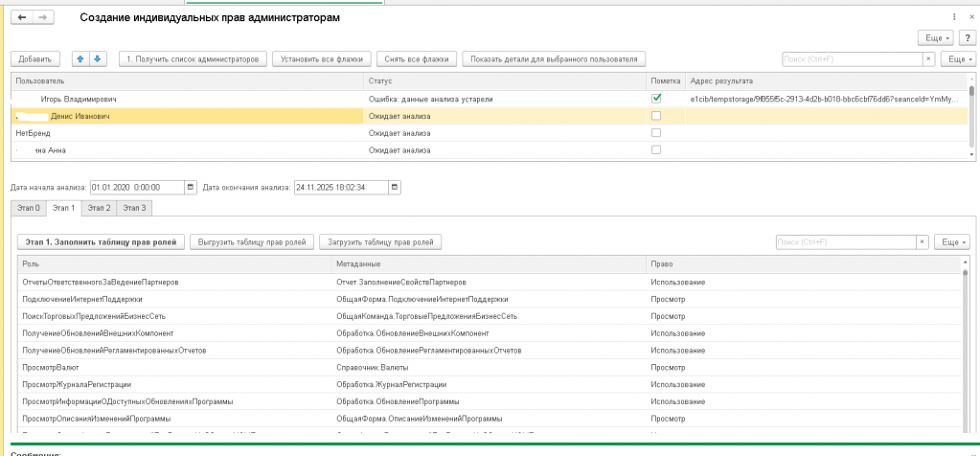
Task: Tick the checkbox in the НетБренд row
Action: click(656, 133)
